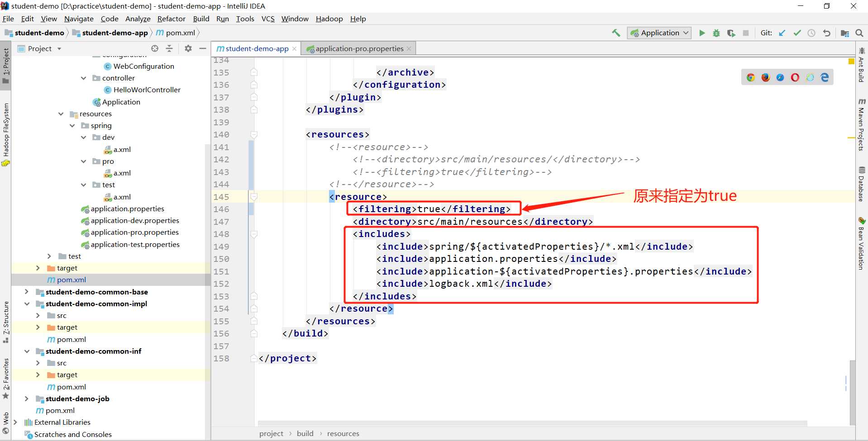Expand External Libraries node
This screenshot has width=868, height=441.
[x=15, y=422]
